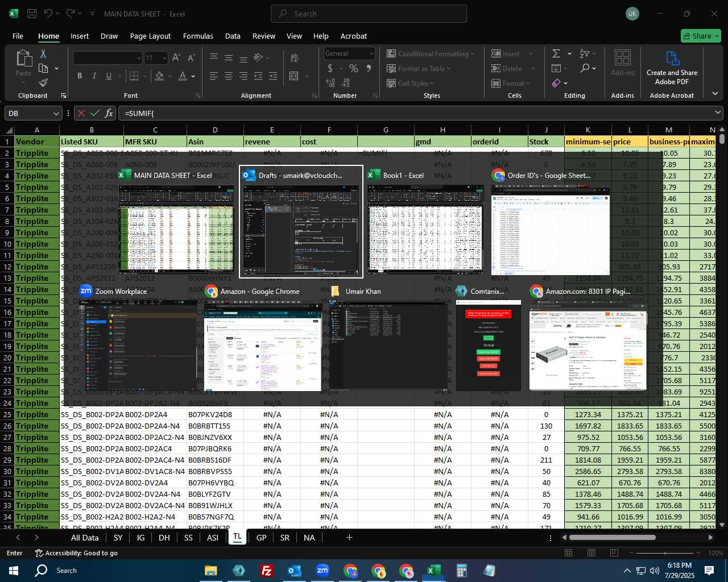Apply Align Right alignment
The image size is (728, 582).
click(243, 76)
